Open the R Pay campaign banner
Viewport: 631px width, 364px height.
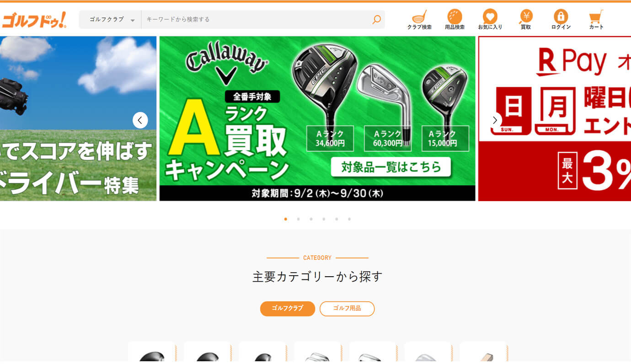[555, 118]
